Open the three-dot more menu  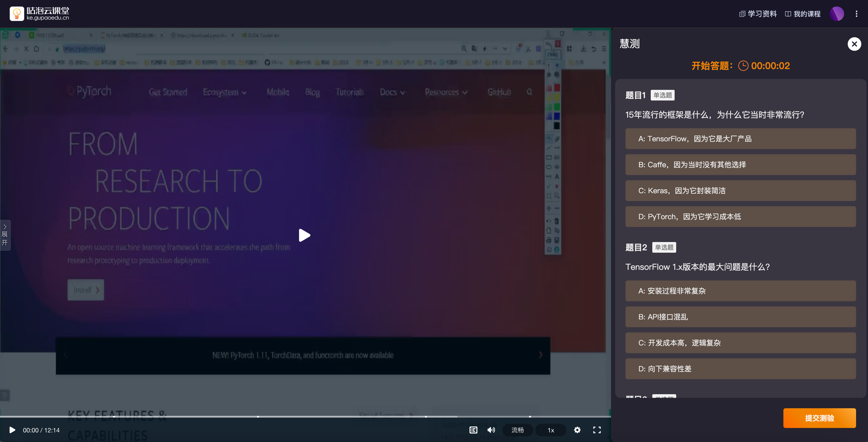856,14
